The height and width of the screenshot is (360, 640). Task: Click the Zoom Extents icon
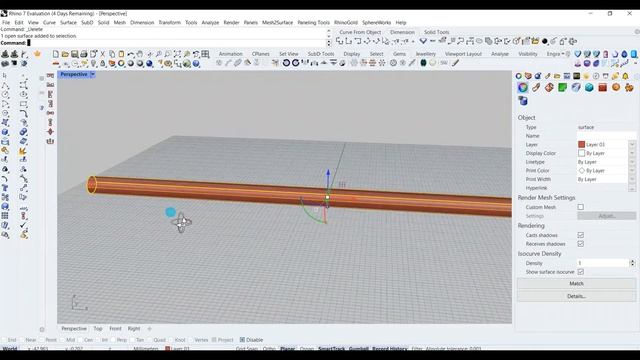pyautogui.click(x=177, y=54)
